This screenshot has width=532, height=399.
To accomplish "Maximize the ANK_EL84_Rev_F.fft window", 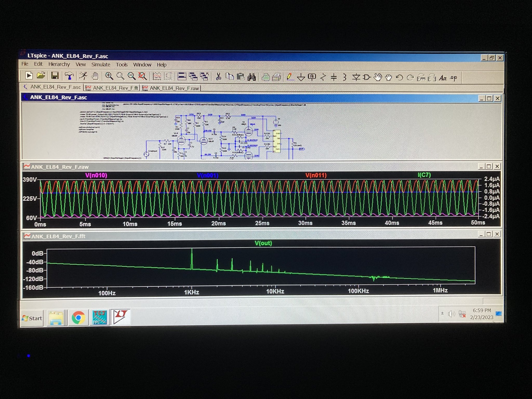I will click(489, 234).
